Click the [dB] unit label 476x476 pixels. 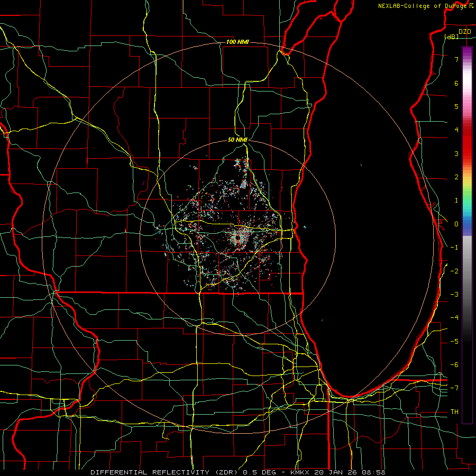point(452,36)
